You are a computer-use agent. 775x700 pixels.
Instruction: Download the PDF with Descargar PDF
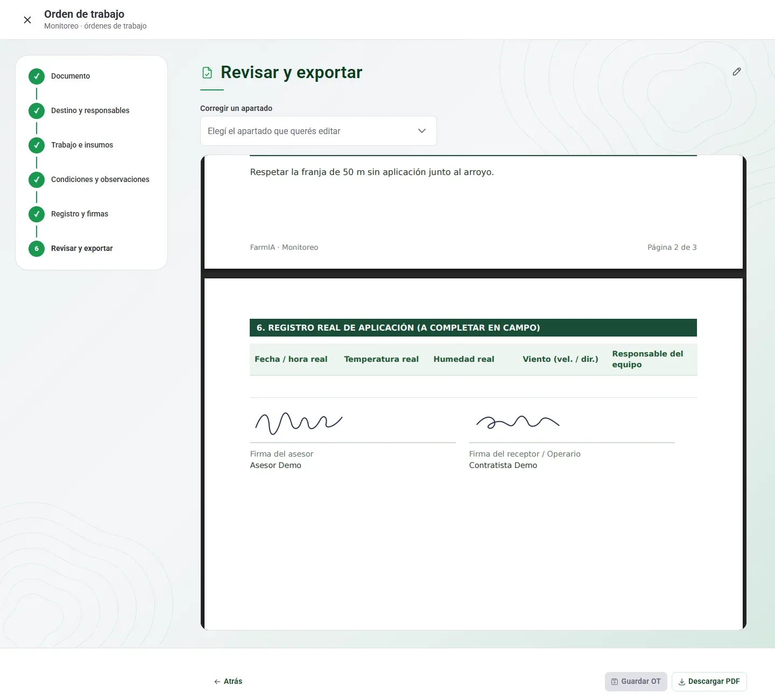point(709,681)
